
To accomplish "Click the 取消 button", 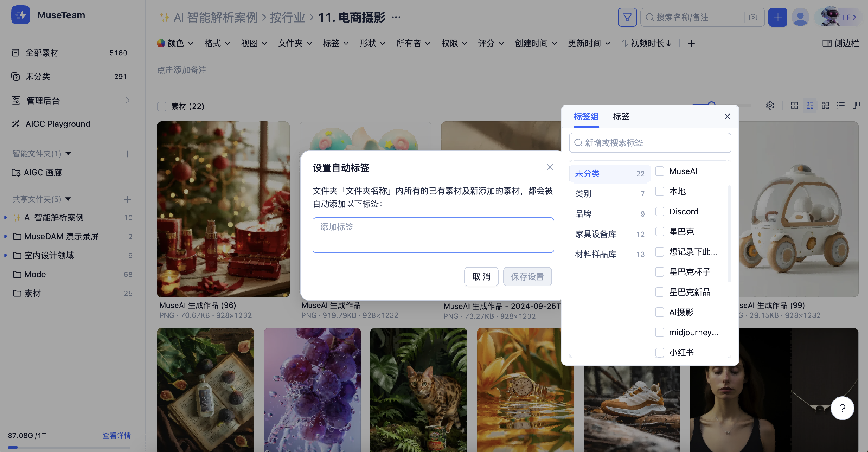I will click(x=481, y=277).
